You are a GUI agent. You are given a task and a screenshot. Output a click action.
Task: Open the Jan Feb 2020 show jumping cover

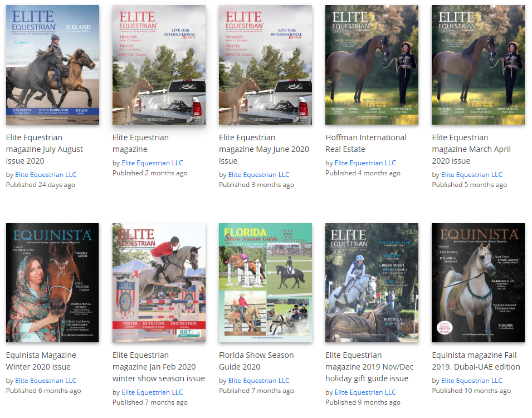159,283
